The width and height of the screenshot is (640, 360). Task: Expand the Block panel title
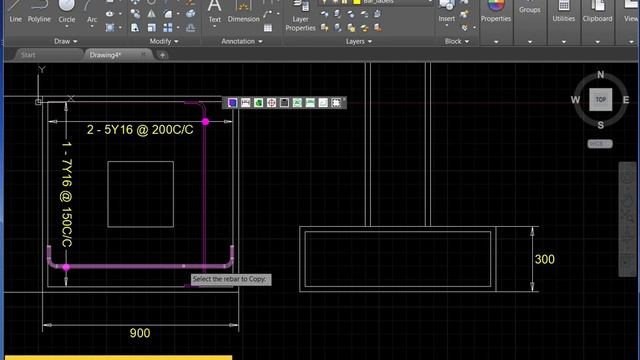456,41
